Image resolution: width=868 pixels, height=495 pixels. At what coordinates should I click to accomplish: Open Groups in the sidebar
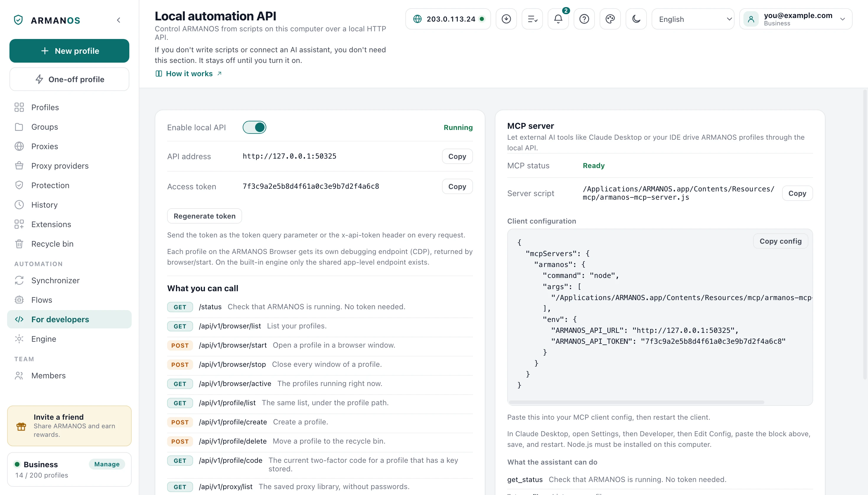coord(69,127)
